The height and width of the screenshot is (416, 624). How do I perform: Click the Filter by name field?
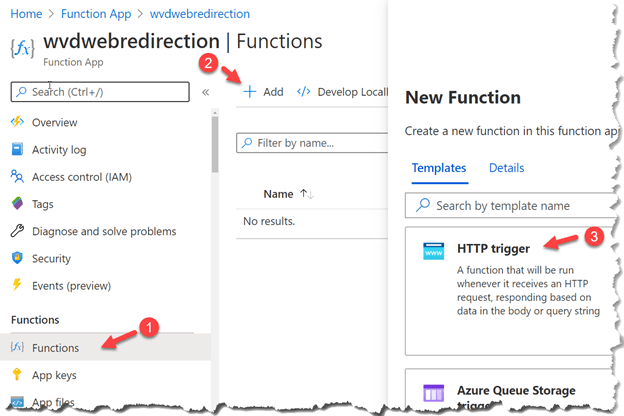point(312,143)
